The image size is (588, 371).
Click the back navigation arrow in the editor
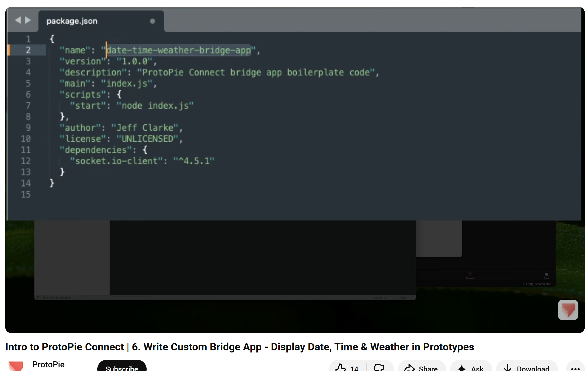click(18, 20)
